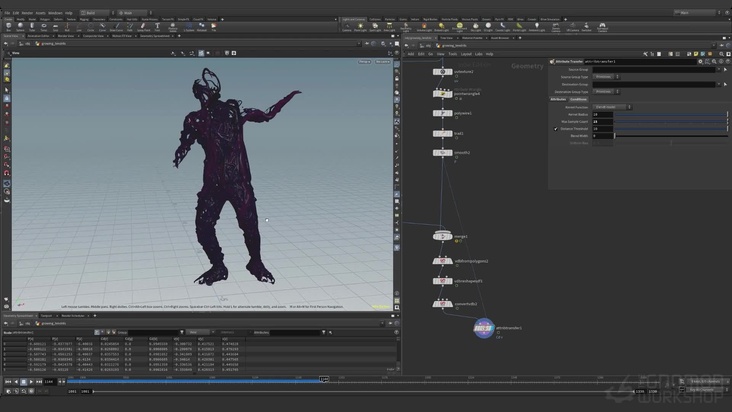Expand the Kernel Function dropdown
732x412 pixels.
pyautogui.click(x=611, y=107)
